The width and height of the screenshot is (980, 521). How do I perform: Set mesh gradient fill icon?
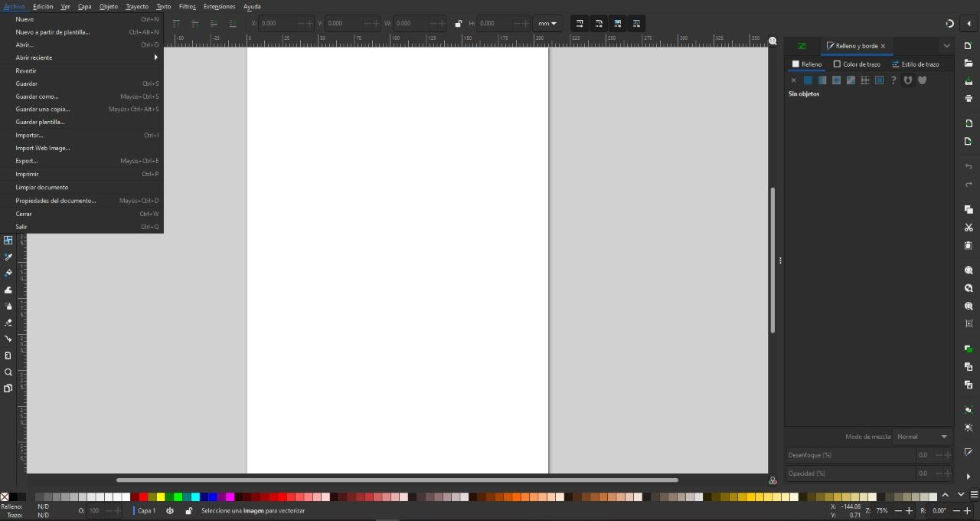pos(851,80)
